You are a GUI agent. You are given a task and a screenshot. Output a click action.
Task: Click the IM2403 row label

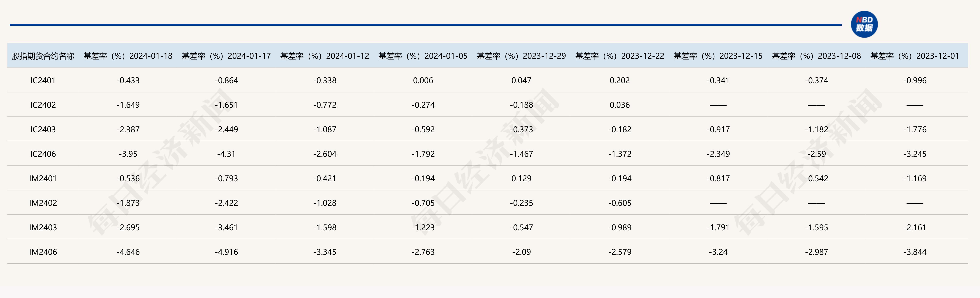43,228
